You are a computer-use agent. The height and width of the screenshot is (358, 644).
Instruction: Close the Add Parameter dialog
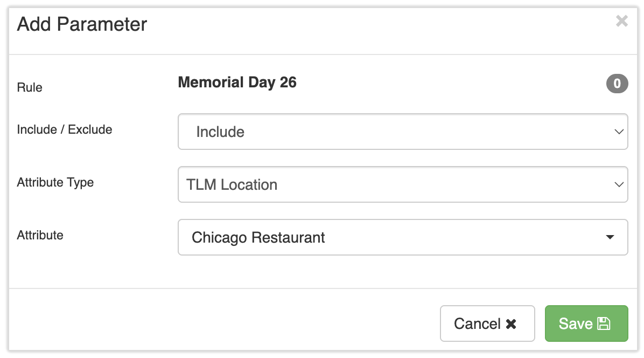pos(621,22)
